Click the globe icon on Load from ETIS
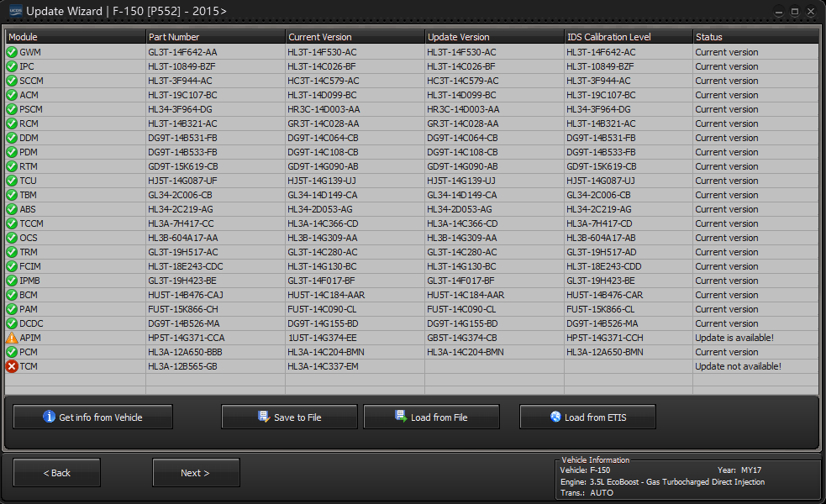 click(555, 417)
